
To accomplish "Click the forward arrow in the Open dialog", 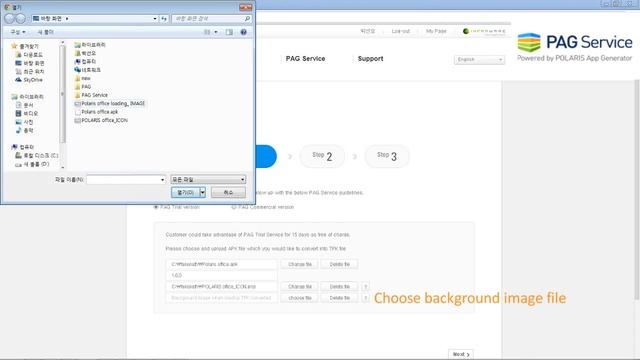I will [x=20, y=19].
